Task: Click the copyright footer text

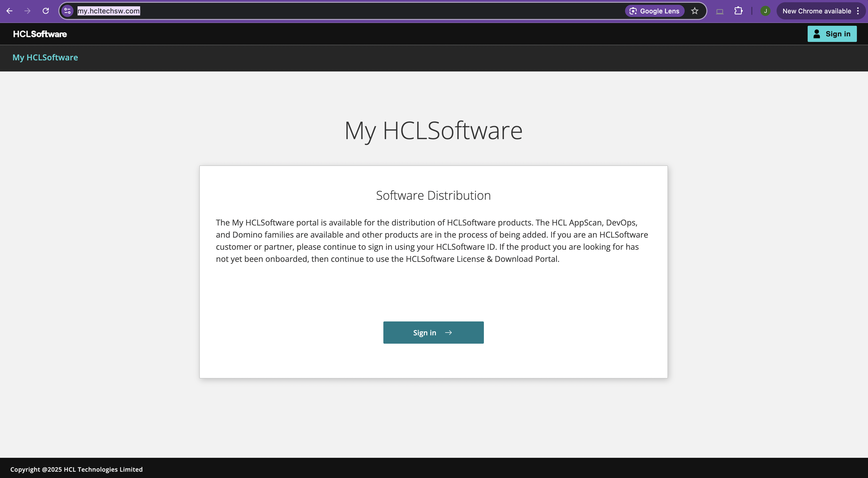Action: pyautogui.click(x=77, y=469)
